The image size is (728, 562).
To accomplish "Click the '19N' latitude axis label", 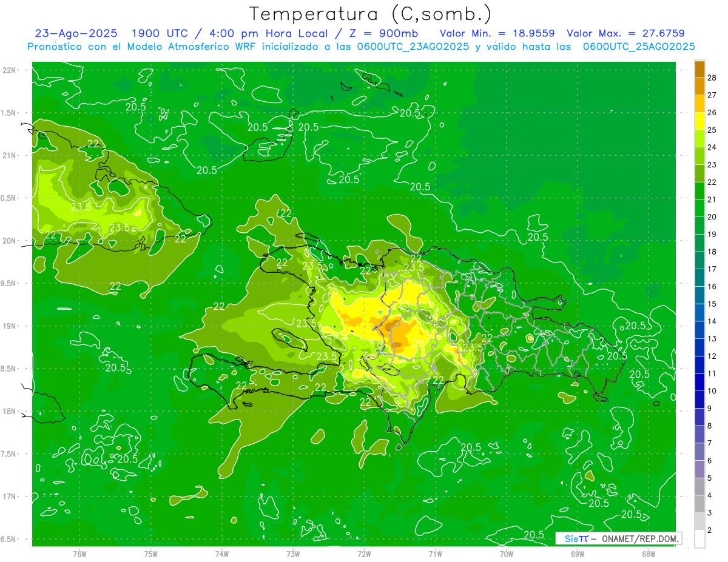I will tap(9, 326).
